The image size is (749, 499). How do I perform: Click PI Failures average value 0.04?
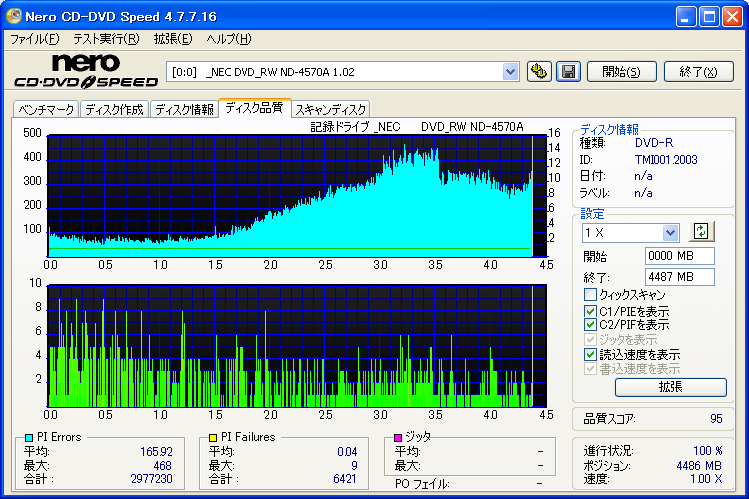[347, 452]
